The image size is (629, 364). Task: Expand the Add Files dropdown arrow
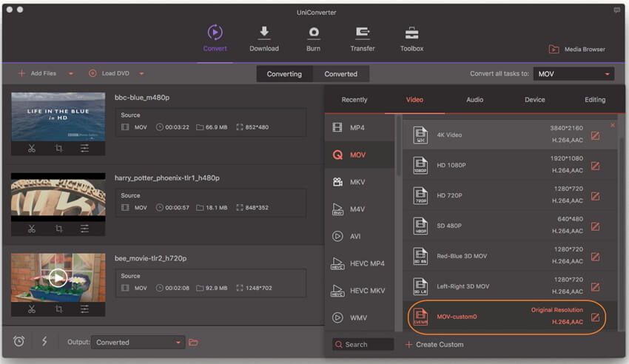[71, 74]
